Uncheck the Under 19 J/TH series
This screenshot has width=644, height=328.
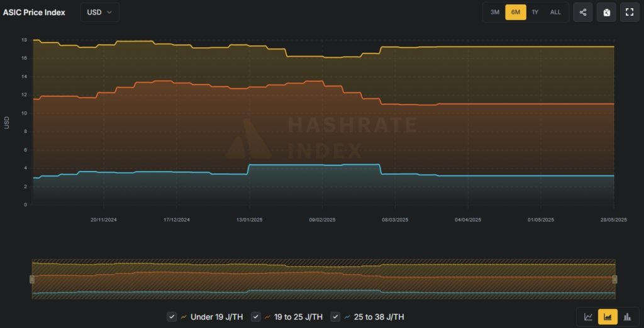pos(172,317)
